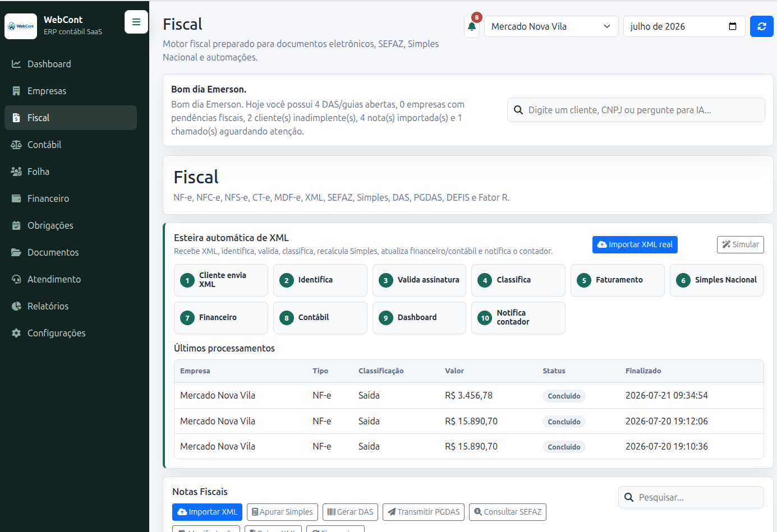
Task: Click the Classificação column header
Action: click(381, 371)
